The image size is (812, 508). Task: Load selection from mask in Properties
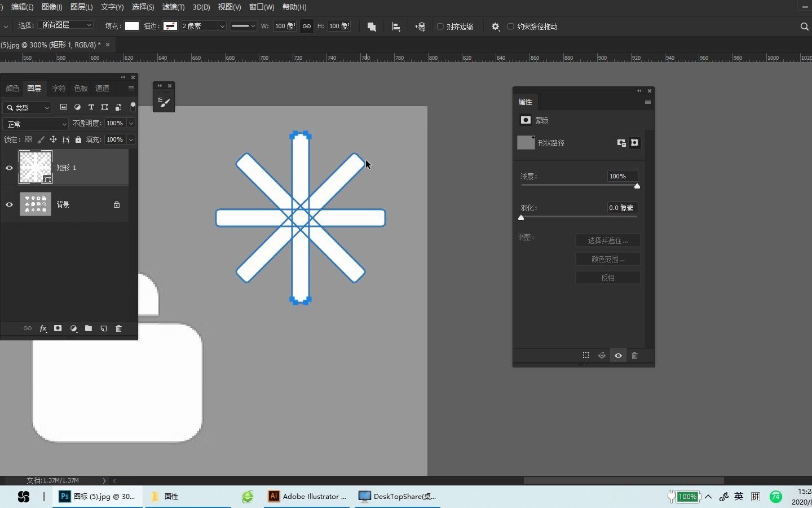click(x=586, y=356)
